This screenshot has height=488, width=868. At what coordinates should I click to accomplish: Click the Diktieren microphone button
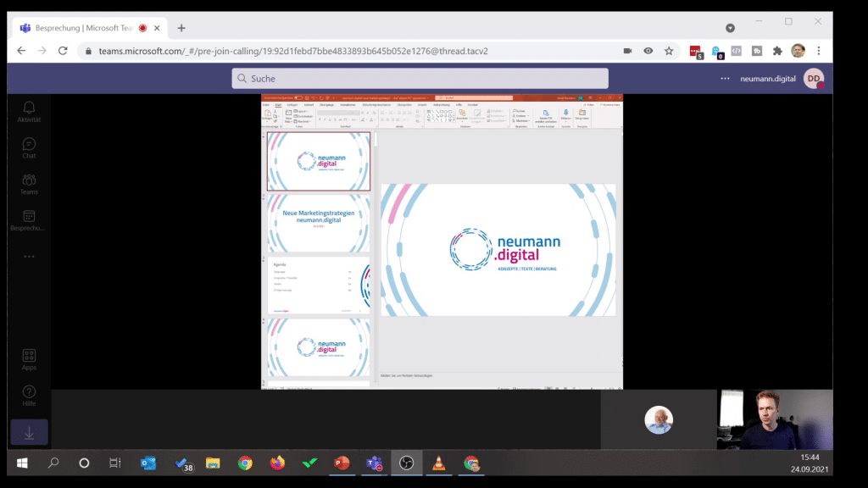[565, 115]
